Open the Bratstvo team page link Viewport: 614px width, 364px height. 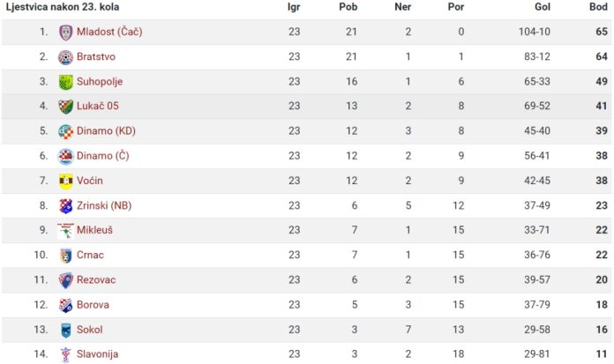click(96, 56)
